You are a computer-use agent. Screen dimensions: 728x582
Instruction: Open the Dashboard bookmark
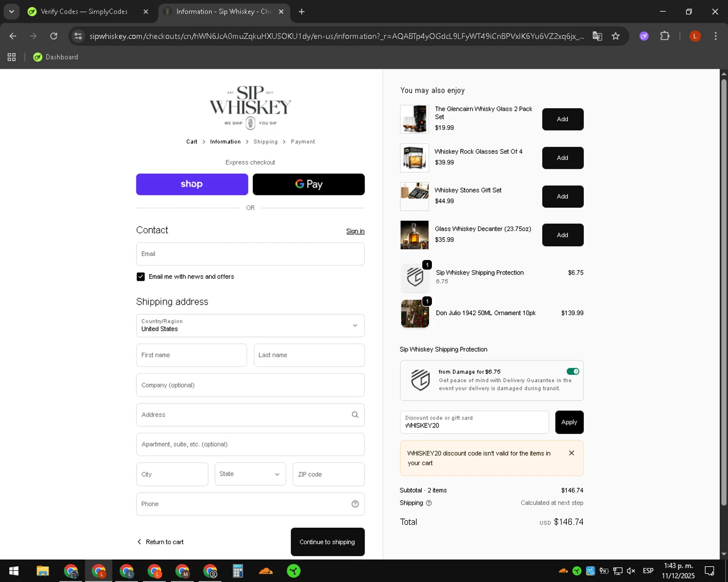(x=56, y=57)
